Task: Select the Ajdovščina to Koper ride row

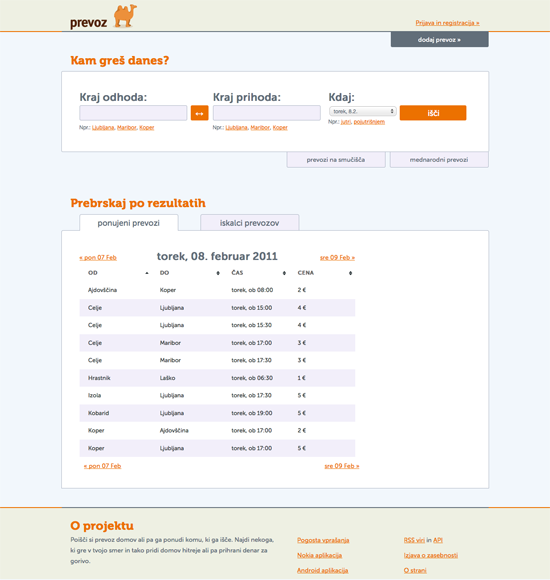Action: click(217, 290)
